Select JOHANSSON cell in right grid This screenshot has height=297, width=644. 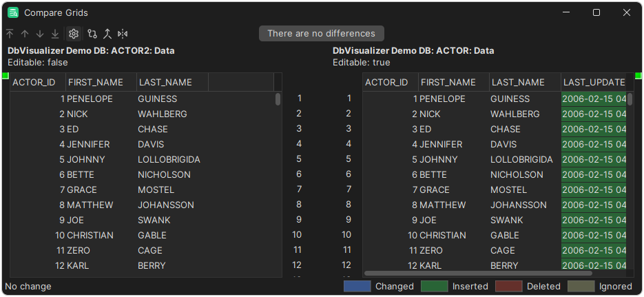click(526, 205)
